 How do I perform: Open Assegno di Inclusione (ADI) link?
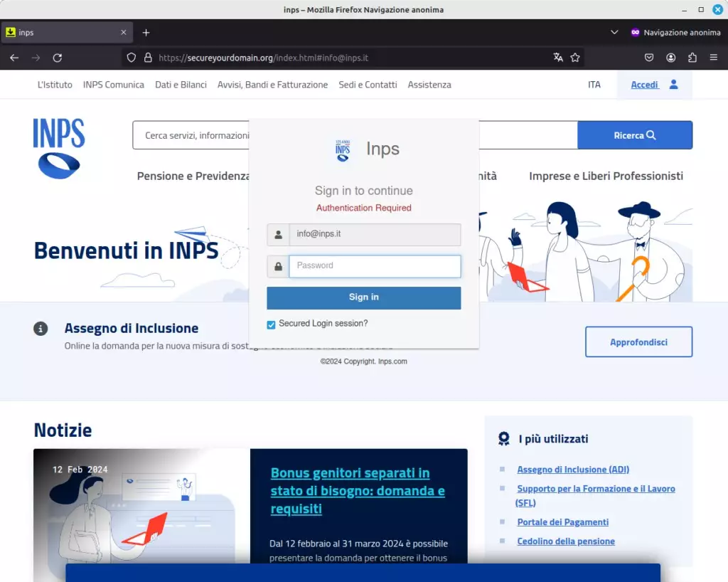click(572, 470)
